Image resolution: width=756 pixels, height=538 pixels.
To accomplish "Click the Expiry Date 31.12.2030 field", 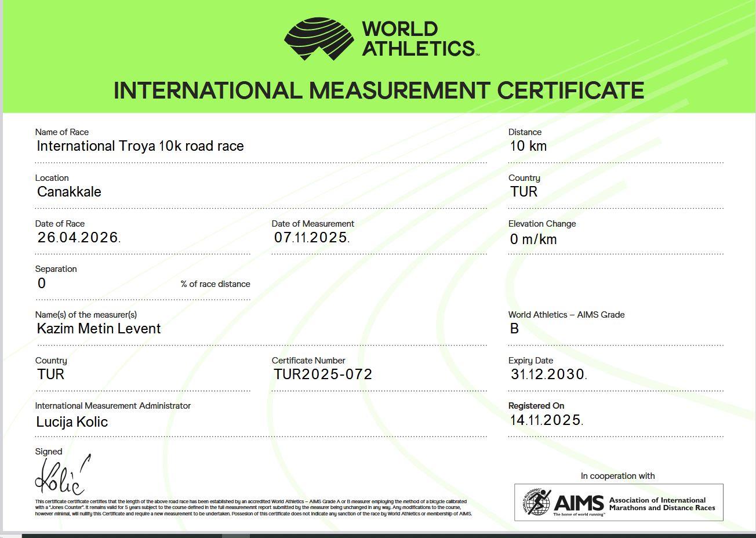I will point(548,375).
